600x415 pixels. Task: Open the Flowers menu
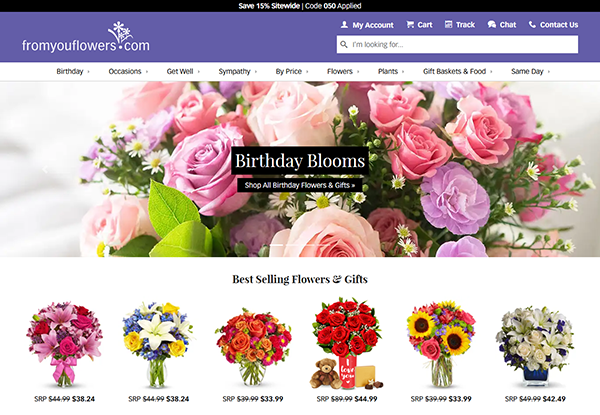coord(340,71)
